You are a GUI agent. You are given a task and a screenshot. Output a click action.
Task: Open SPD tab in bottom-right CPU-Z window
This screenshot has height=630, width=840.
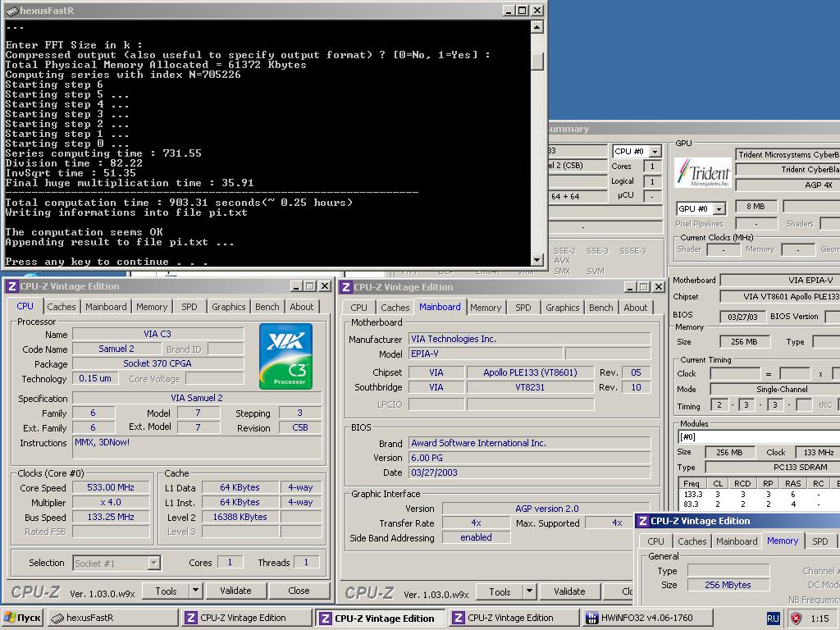819,541
